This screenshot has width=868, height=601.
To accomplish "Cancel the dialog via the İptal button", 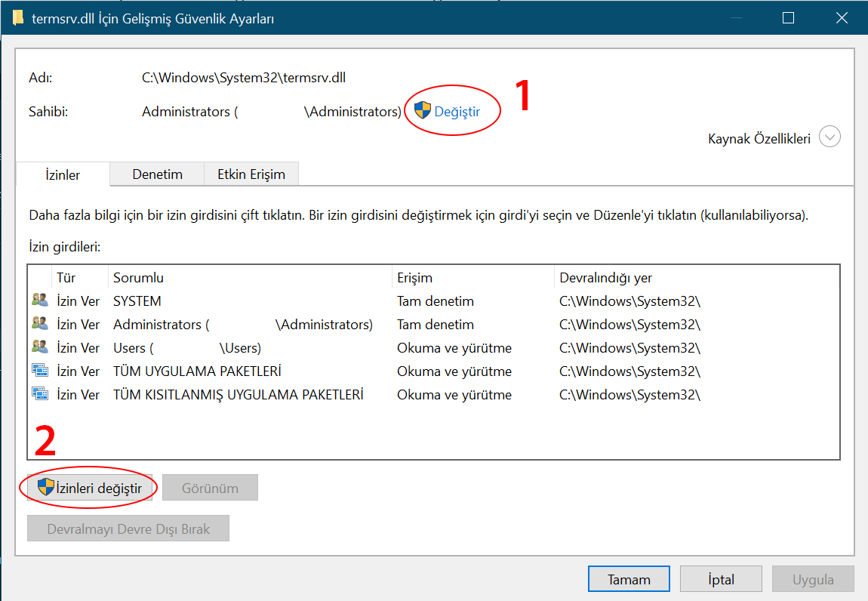I will 721,578.
